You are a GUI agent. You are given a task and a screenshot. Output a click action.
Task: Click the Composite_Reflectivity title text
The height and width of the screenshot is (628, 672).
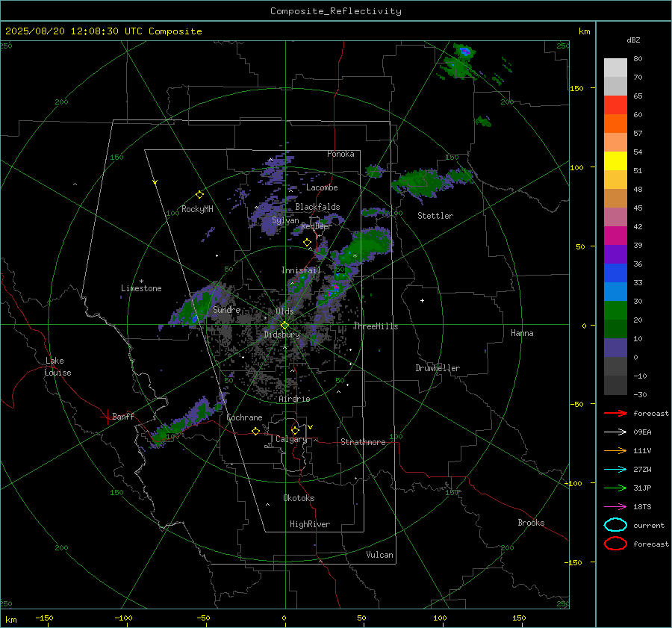(336, 11)
